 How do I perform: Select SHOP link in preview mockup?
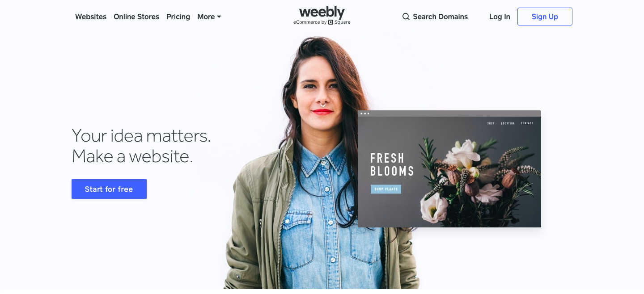(x=491, y=123)
